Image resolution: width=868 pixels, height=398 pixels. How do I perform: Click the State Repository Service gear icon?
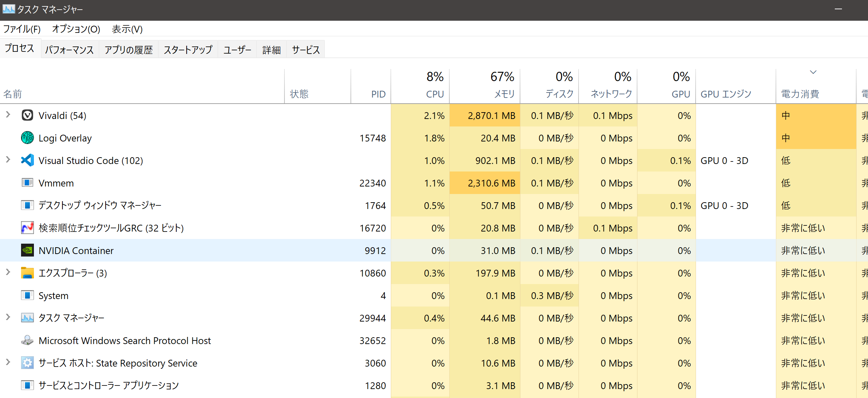[27, 363]
